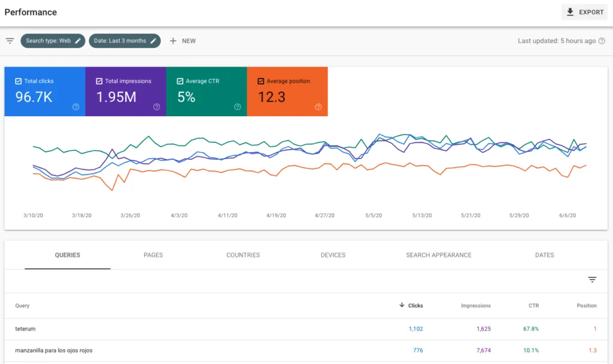Uncheck the Total impressions checkbox
Screen dimensions: 613x364
coord(99,81)
